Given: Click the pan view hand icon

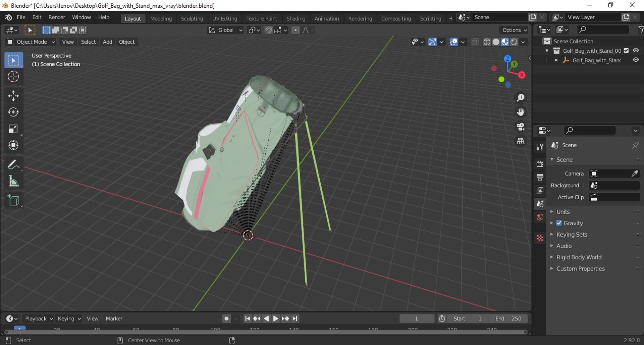Looking at the screenshot, I should tap(521, 112).
